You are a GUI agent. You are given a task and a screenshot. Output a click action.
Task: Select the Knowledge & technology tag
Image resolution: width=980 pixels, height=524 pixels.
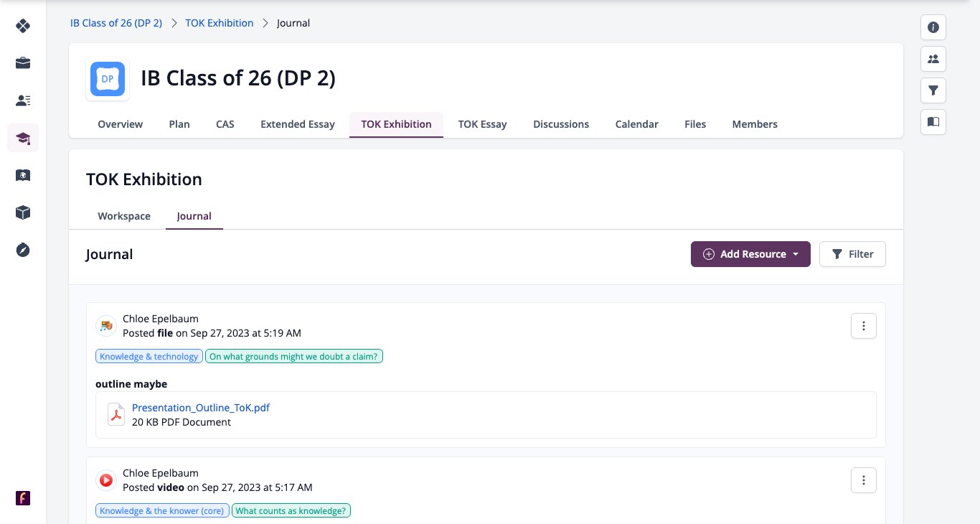click(149, 356)
